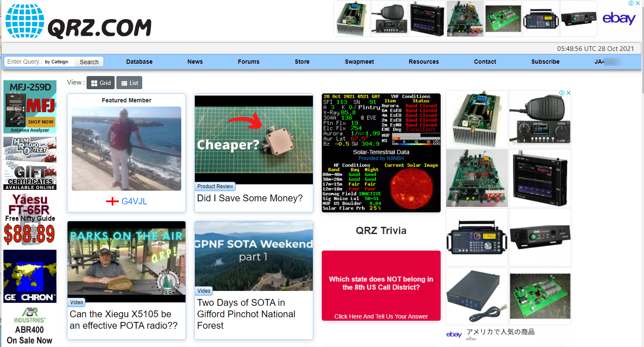Image resolution: width=644 pixels, height=347 pixels.
Task: Open the shortwave portable radio thumbnail in top banner
Action: (x=541, y=19)
